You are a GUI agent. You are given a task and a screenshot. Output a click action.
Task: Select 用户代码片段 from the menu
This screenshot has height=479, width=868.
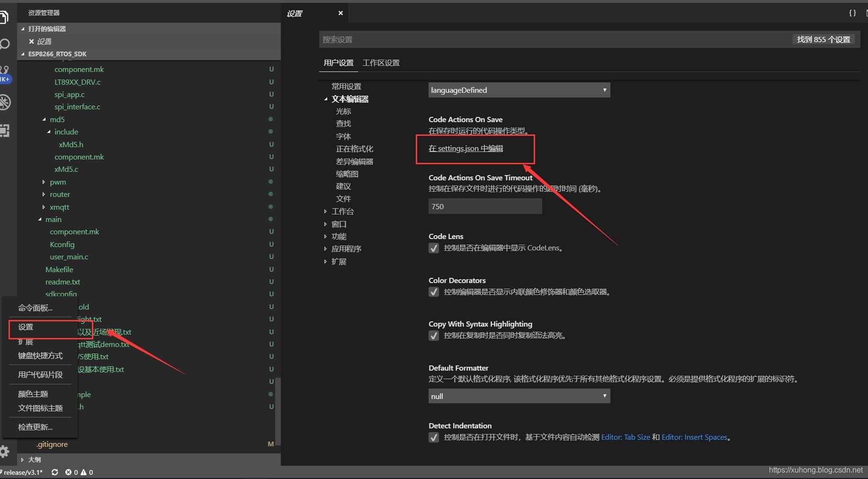40,375
